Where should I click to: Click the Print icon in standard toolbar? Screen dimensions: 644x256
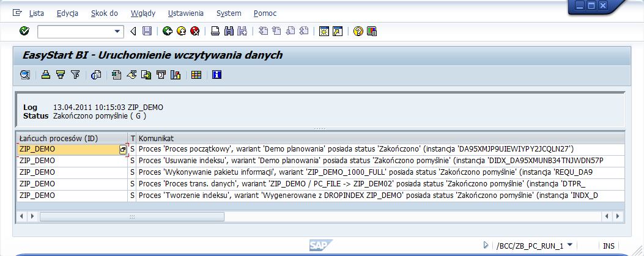(215, 31)
